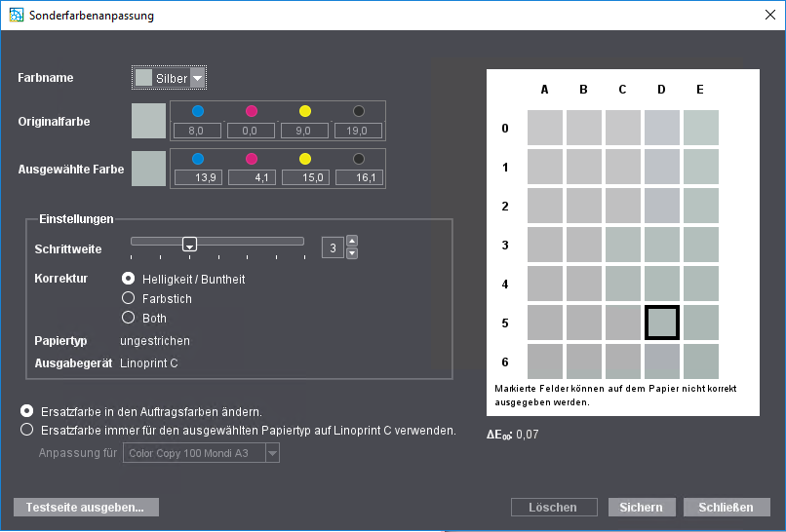Open the Farbname dropdown showing Silber
The height and width of the screenshot is (532, 786).
[170, 78]
